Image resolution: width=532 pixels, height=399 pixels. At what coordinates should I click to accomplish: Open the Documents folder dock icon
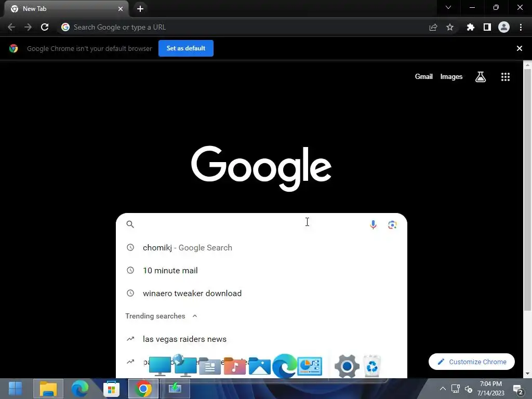point(210,366)
